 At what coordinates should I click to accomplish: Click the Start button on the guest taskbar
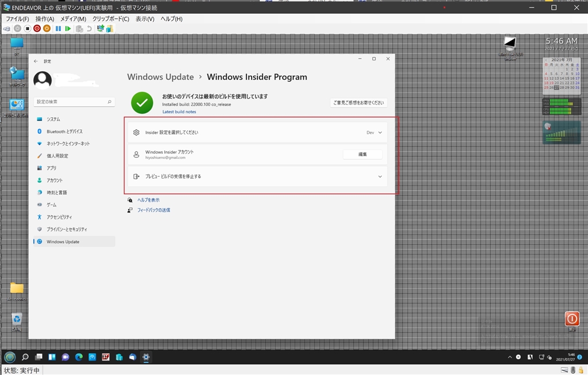pyautogui.click(x=10, y=357)
